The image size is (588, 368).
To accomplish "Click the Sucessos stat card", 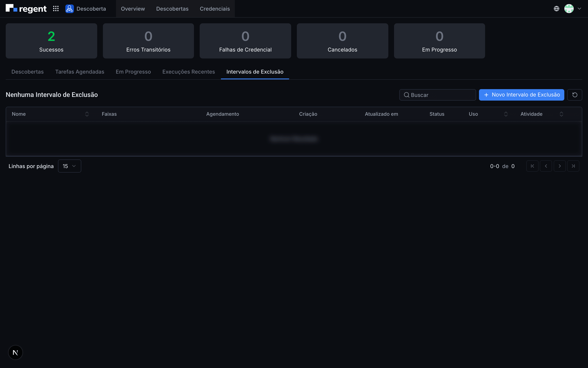I will click(x=51, y=41).
